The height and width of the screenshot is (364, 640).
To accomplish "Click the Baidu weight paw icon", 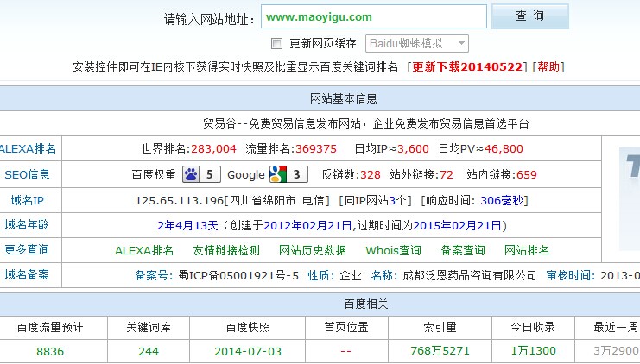I will coord(201,174).
